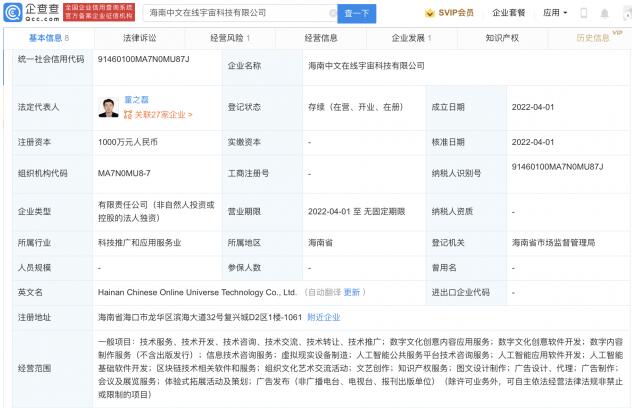The width and height of the screenshot is (632, 408).
Task: Click industry value 科技推广和应用服务业
Action: pyautogui.click(x=139, y=243)
